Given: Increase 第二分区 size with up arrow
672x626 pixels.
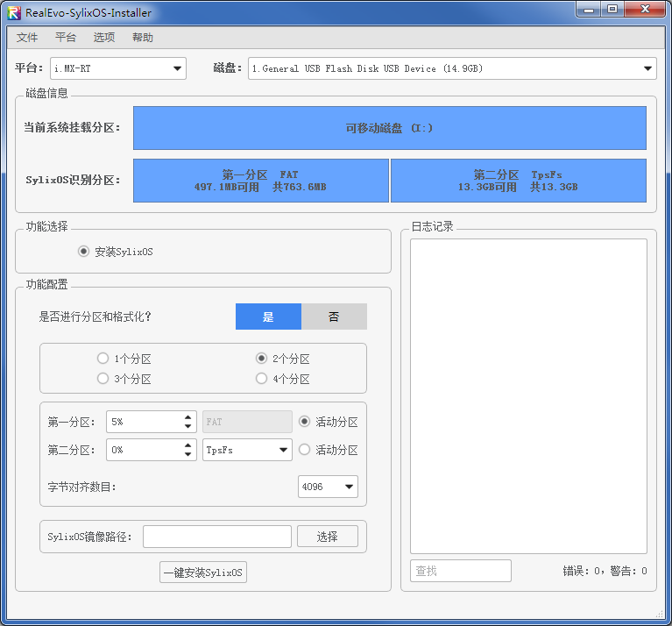Looking at the screenshot, I should click(187, 445).
